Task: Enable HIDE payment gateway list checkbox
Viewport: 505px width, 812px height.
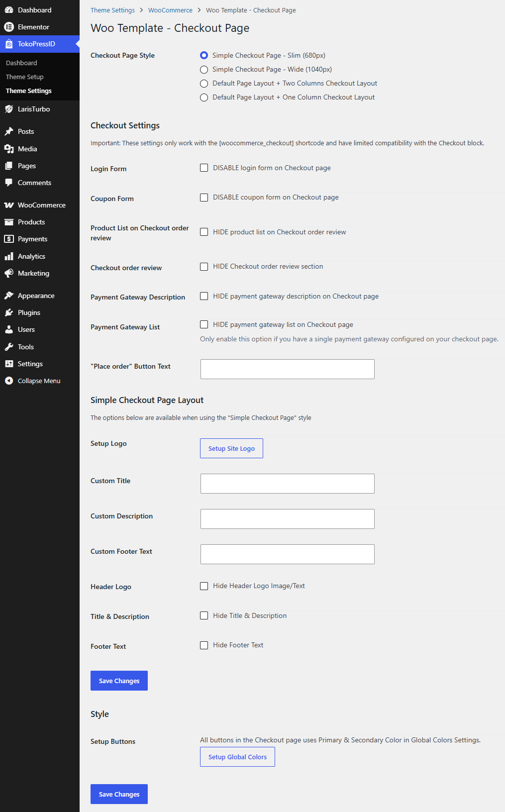Action: point(204,324)
